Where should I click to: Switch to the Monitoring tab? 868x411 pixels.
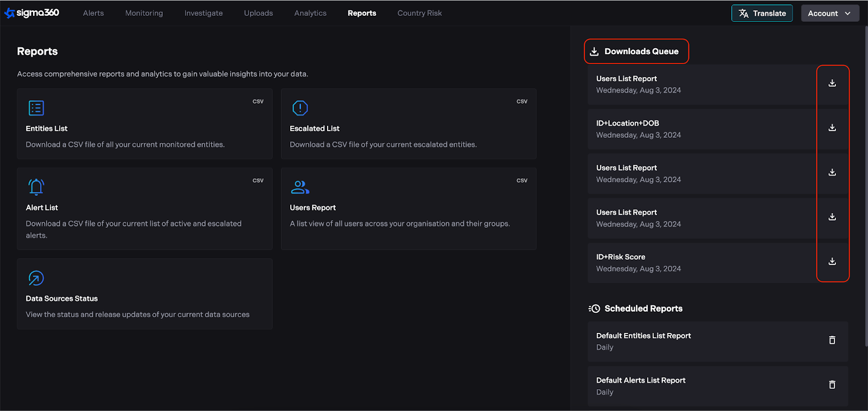144,13
